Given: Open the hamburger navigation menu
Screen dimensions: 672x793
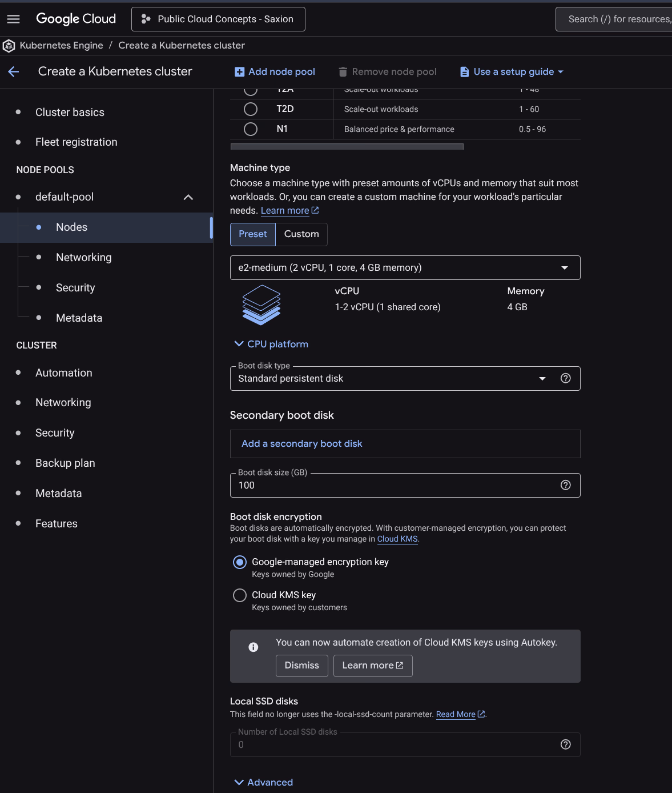Looking at the screenshot, I should (13, 19).
